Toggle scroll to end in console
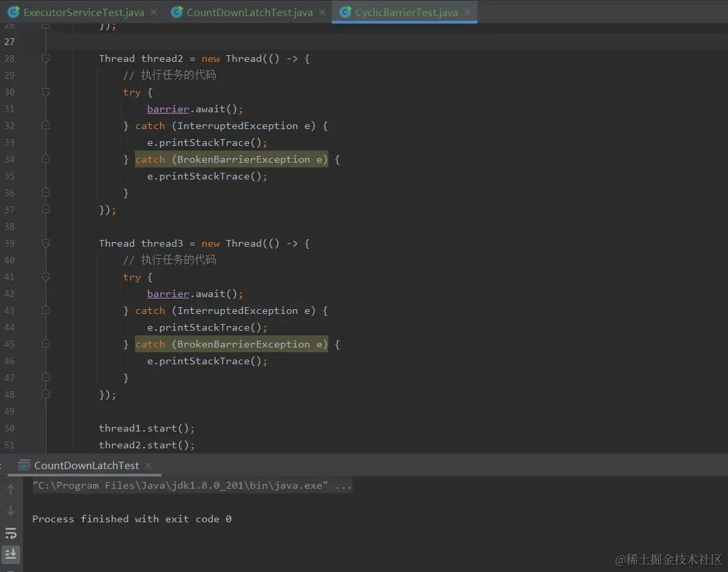The width and height of the screenshot is (728, 572). 11,554
